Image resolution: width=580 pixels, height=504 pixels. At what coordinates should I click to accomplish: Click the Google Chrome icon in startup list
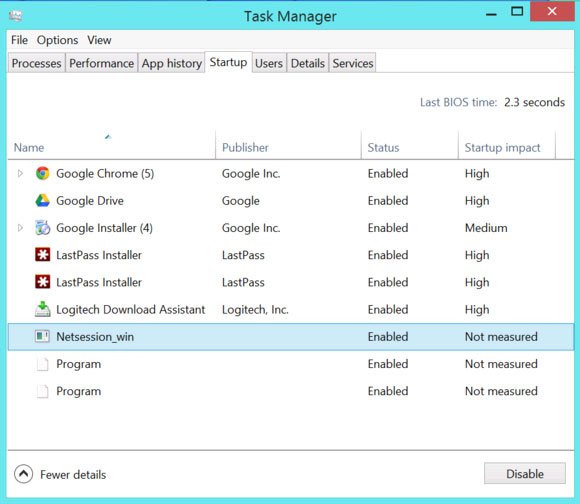43,173
